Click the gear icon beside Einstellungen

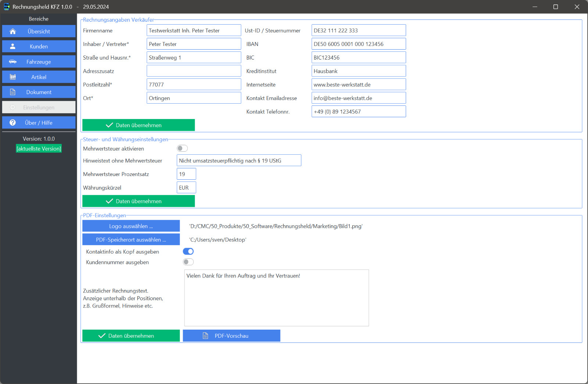(x=12, y=107)
